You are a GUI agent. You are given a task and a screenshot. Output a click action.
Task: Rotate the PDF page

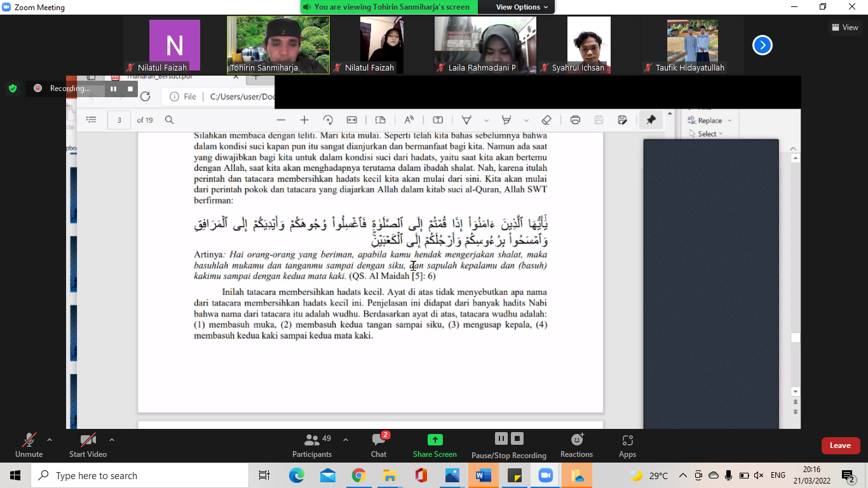click(x=328, y=120)
